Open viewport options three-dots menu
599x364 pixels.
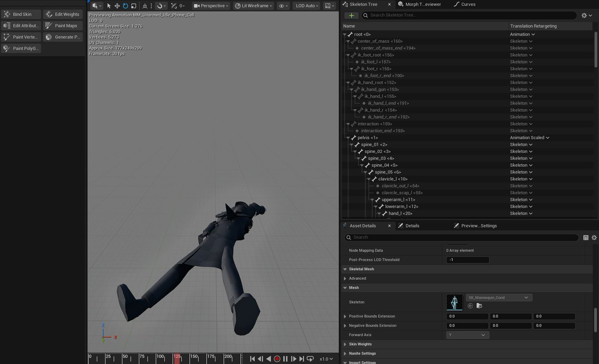tap(151, 6)
